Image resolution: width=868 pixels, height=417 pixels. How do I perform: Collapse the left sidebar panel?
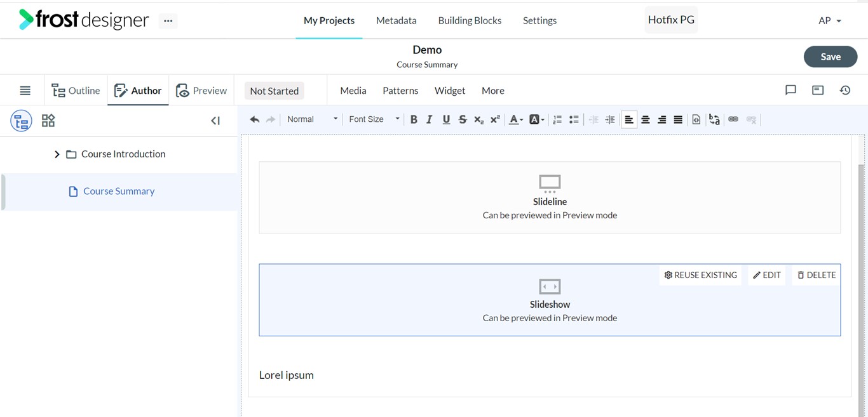[x=215, y=121]
